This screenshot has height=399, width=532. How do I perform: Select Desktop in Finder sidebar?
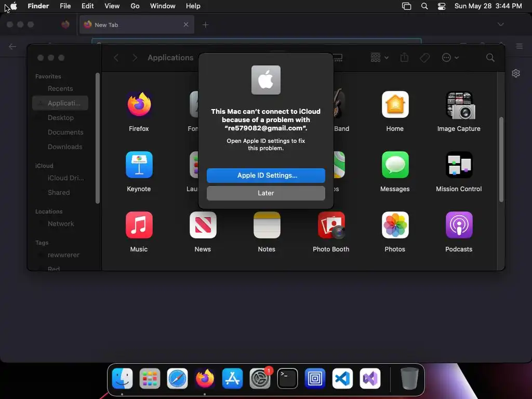(x=60, y=118)
